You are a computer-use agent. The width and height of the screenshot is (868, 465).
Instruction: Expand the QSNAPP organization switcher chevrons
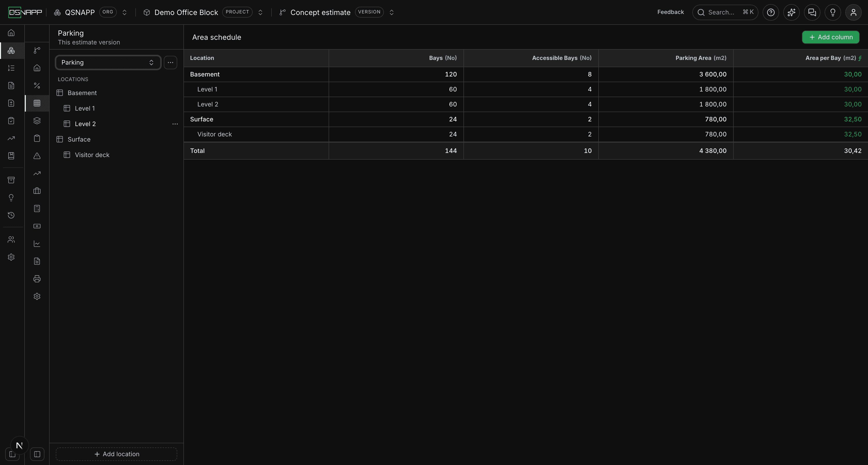[124, 12]
